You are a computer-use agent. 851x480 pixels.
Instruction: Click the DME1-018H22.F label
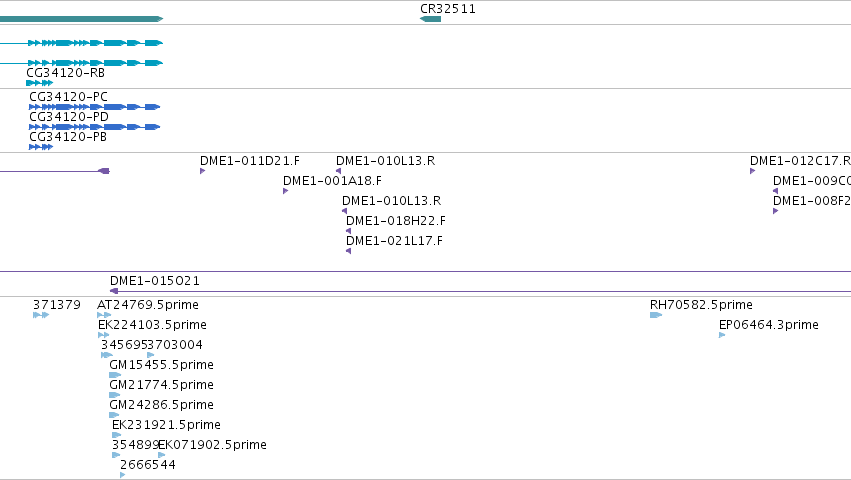tap(396, 221)
